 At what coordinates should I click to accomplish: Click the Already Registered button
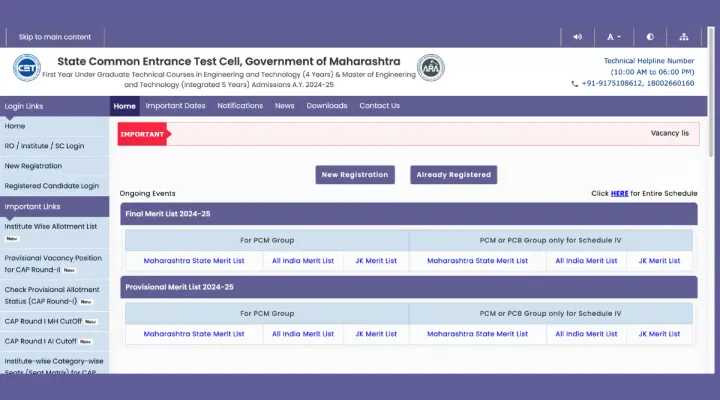pyautogui.click(x=454, y=175)
